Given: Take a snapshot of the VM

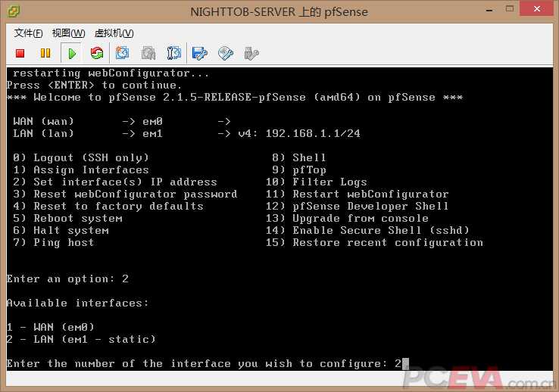Looking at the screenshot, I should (123, 53).
